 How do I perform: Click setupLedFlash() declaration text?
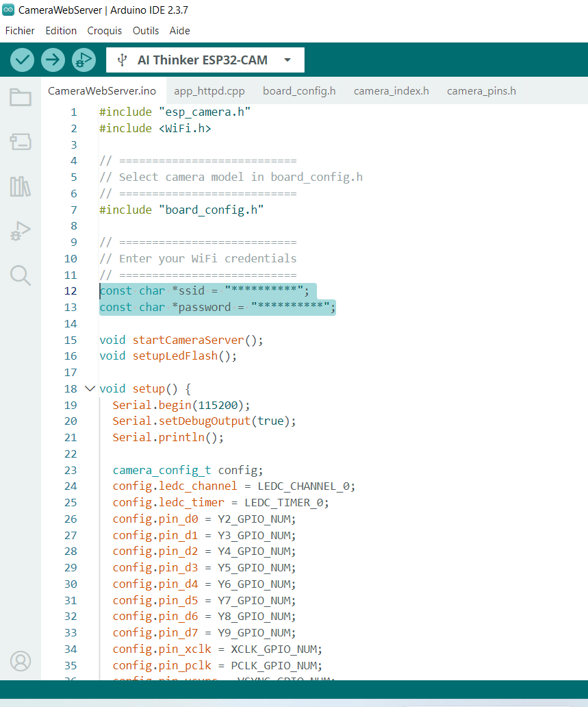[185, 356]
